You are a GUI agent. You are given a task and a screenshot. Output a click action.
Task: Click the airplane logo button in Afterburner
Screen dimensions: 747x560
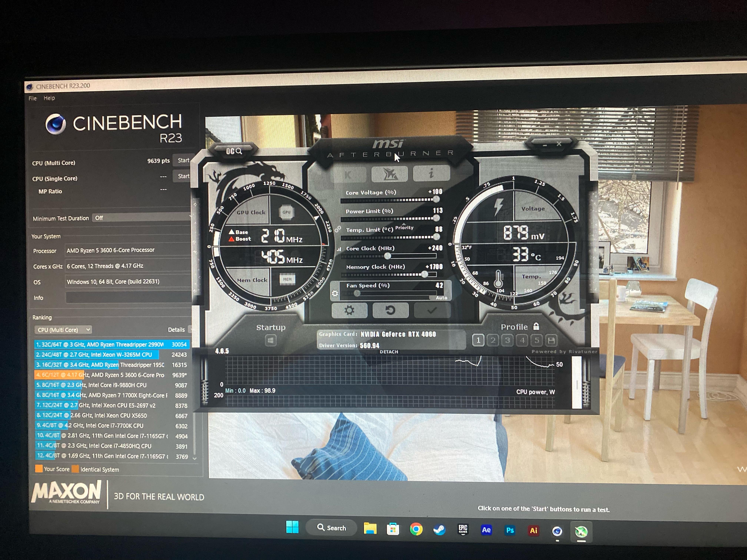(390, 174)
